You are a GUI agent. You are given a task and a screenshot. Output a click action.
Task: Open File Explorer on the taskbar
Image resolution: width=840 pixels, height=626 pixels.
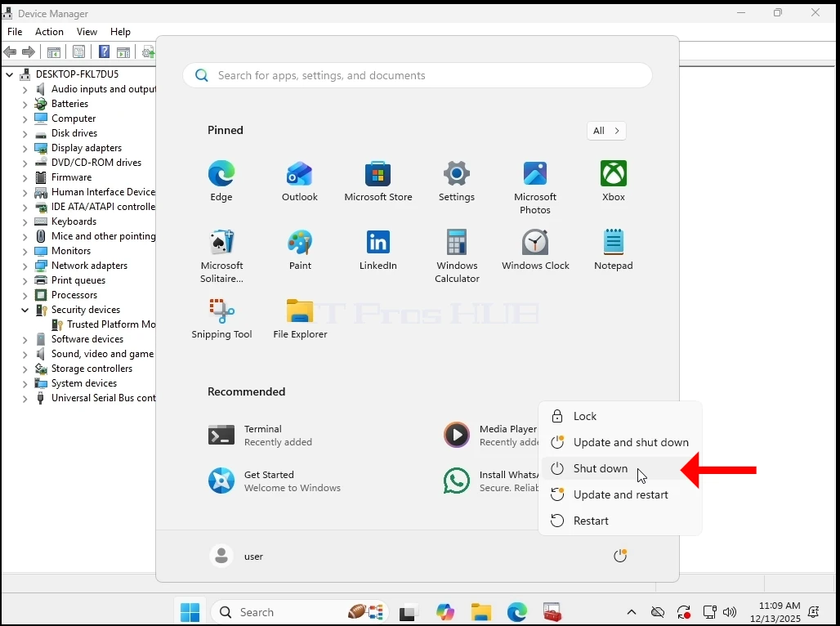coord(481,612)
